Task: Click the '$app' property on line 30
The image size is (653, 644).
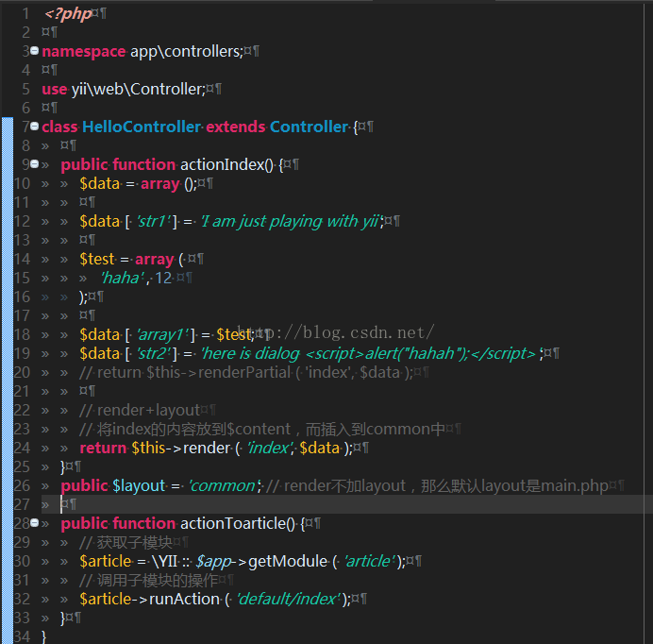Action: [x=213, y=562]
